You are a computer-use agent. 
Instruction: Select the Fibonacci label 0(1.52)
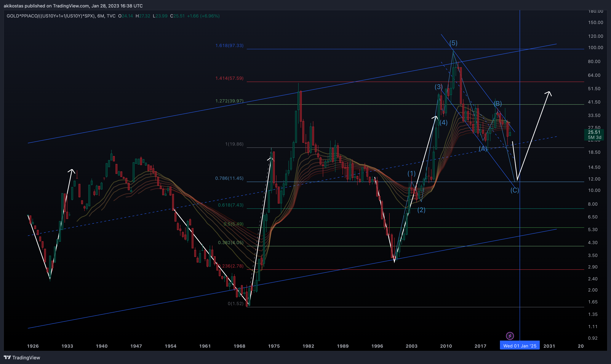(x=235, y=304)
